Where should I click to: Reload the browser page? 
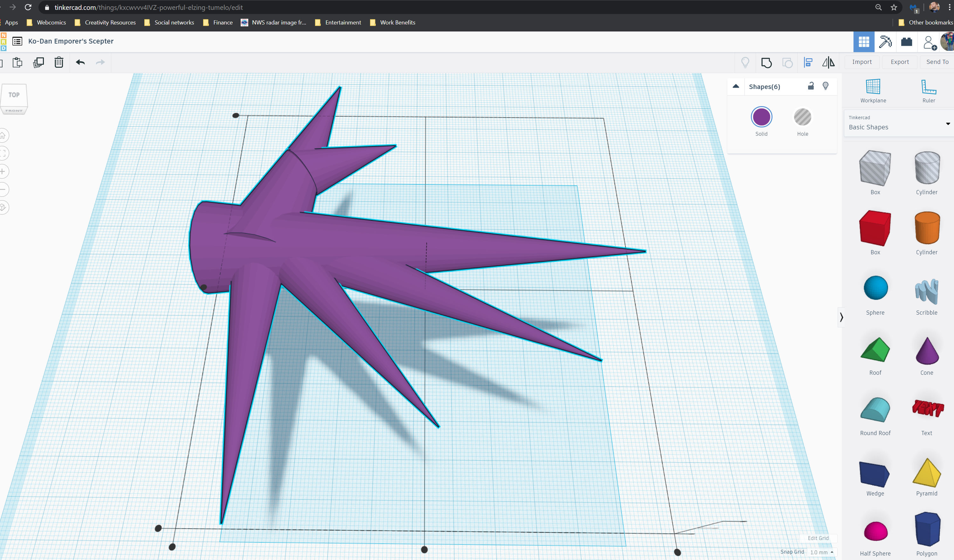coord(28,7)
